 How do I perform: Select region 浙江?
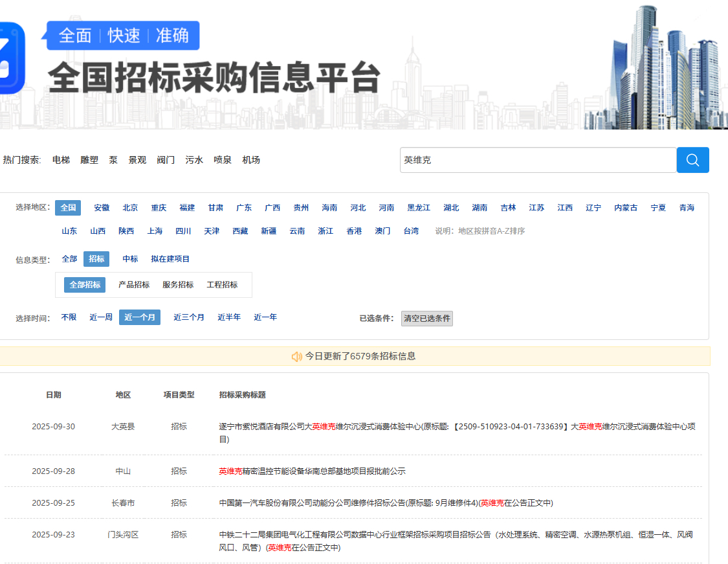(325, 231)
